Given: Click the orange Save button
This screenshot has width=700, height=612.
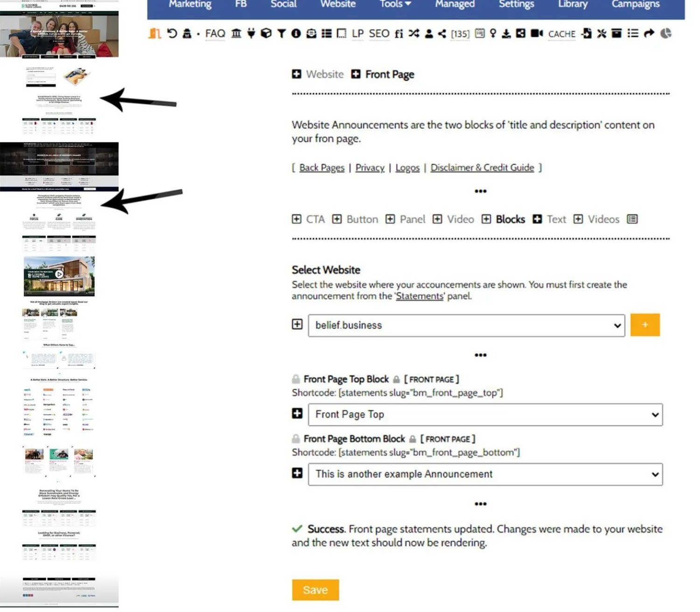Looking at the screenshot, I should tap(315, 590).
